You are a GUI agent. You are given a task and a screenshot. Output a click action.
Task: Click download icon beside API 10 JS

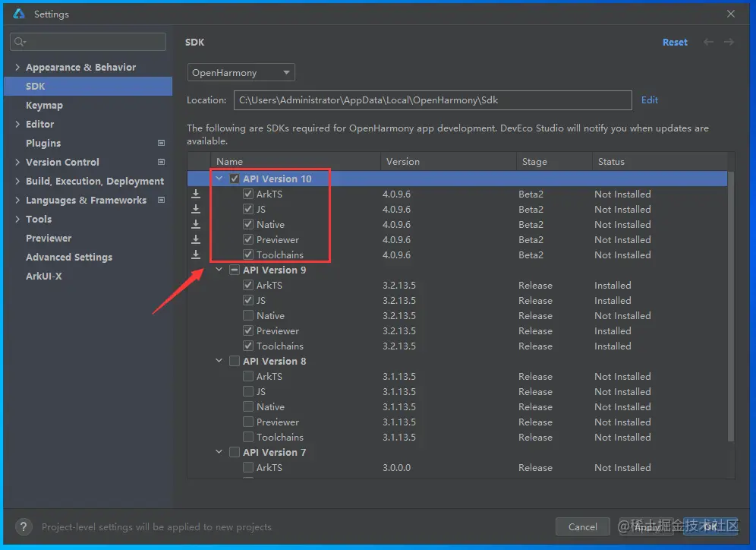(x=196, y=209)
